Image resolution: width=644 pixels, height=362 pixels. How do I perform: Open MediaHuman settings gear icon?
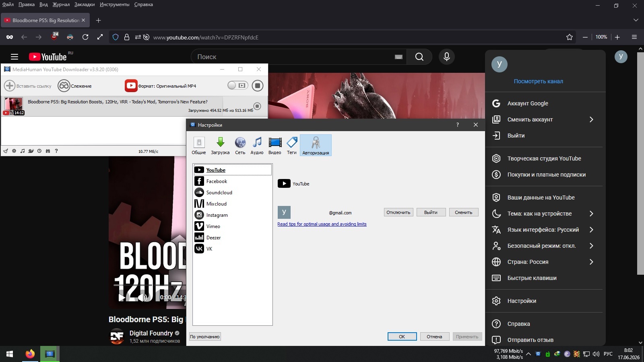point(14,151)
